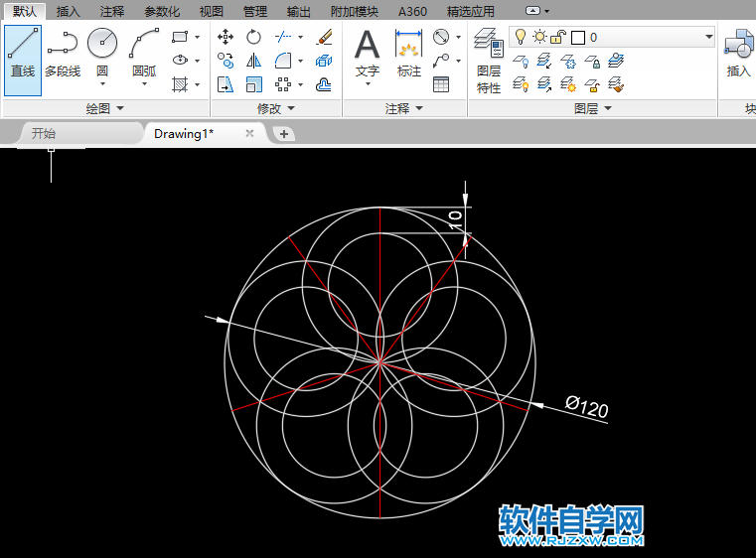Switch to the Start (开始) tab

point(44,133)
